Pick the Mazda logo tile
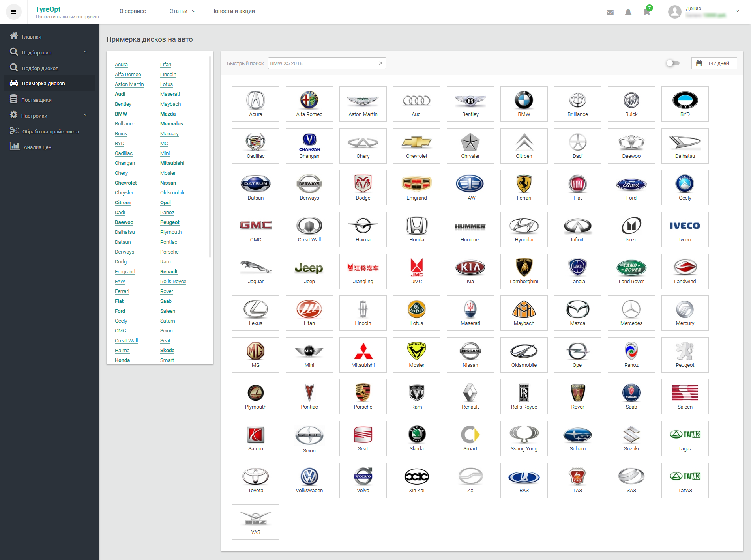 [x=578, y=313]
